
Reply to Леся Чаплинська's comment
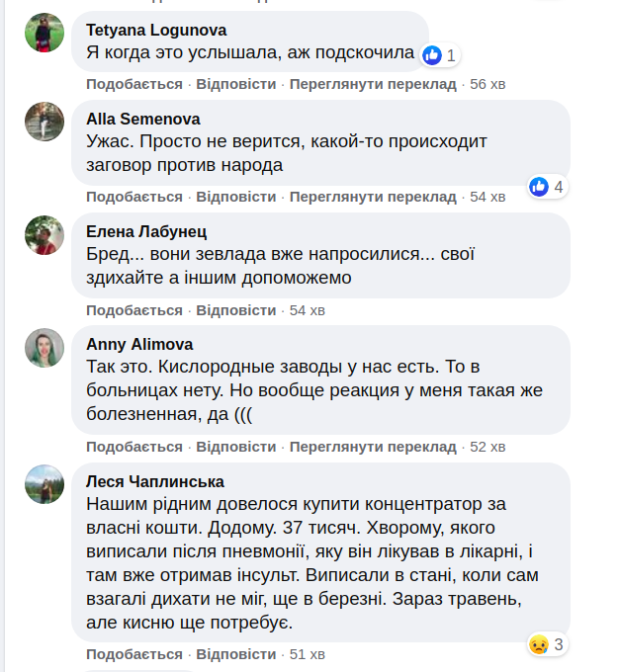click(236, 654)
